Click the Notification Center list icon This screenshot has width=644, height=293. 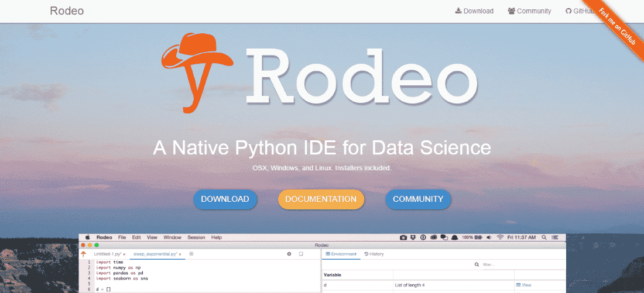[x=555, y=237]
